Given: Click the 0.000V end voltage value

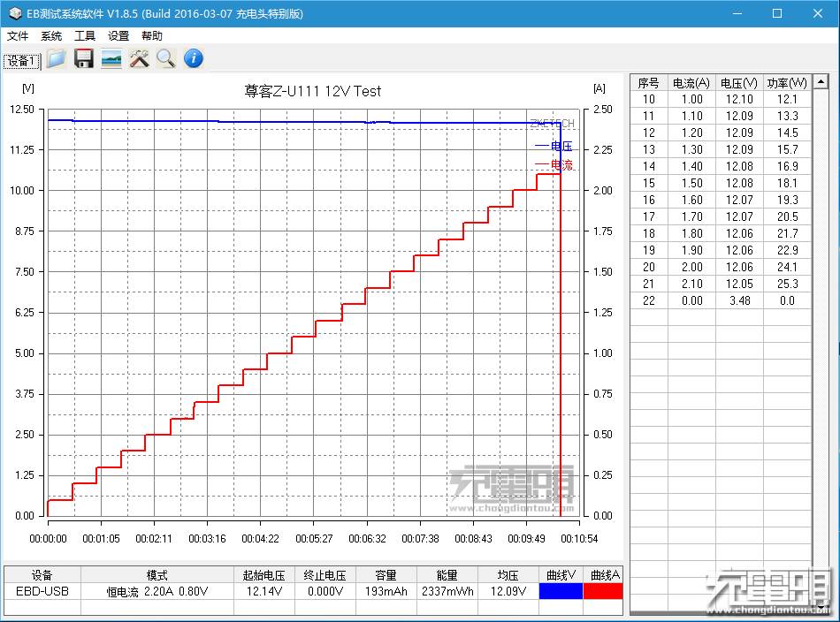Looking at the screenshot, I should [325, 591].
